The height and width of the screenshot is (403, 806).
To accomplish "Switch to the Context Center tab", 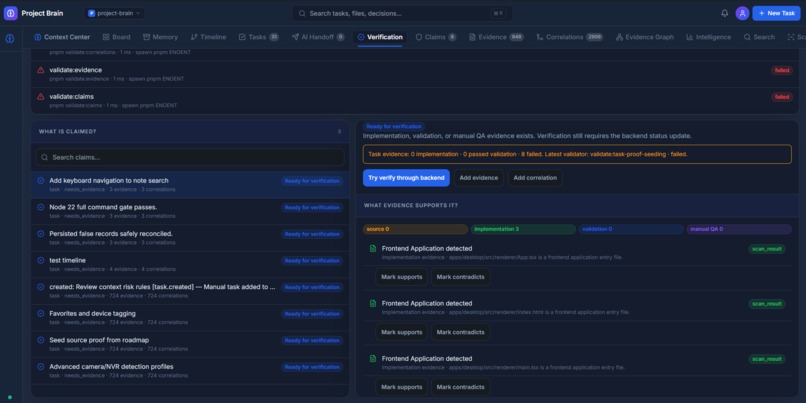I will click(62, 37).
